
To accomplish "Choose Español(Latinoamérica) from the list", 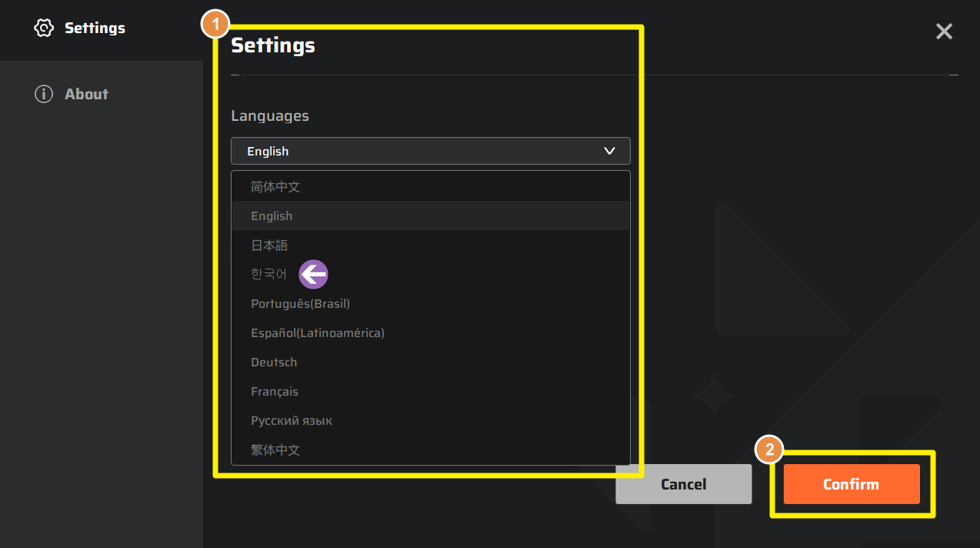I will tap(318, 333).
